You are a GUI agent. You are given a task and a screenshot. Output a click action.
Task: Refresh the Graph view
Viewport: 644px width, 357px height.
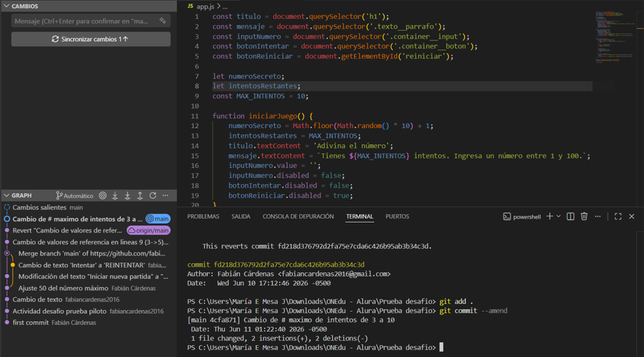153,196
